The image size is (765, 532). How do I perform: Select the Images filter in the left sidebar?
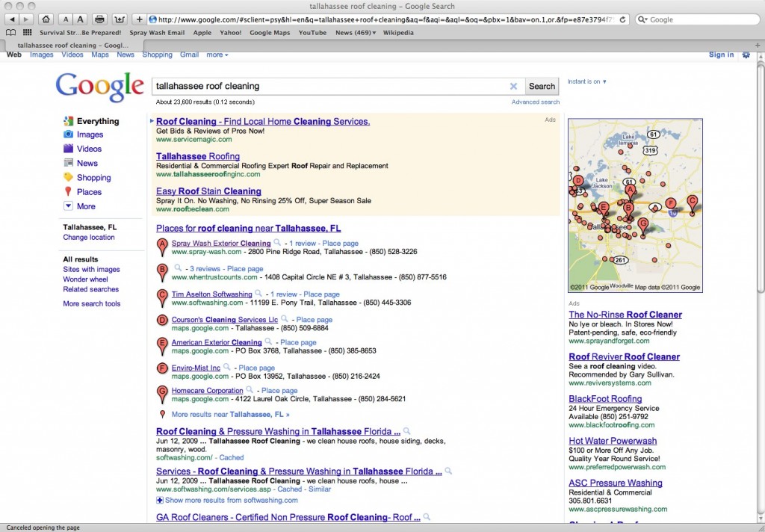[90, 134]
